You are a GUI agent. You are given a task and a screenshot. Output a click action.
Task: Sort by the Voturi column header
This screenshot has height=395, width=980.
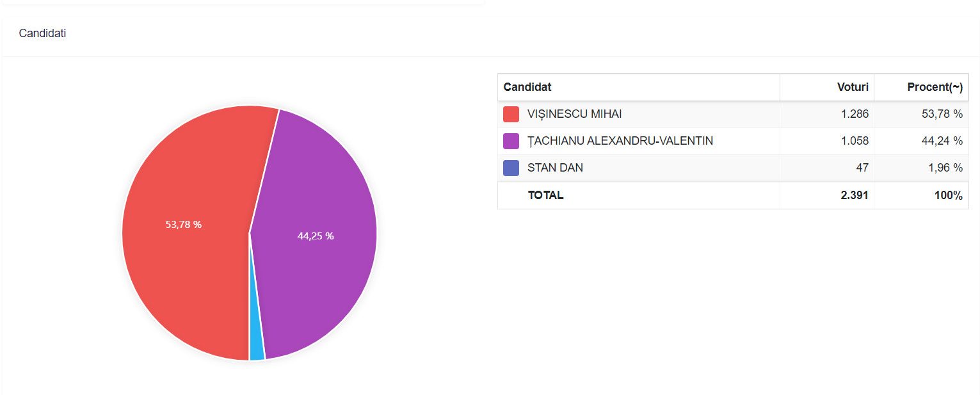coord(853,87)
